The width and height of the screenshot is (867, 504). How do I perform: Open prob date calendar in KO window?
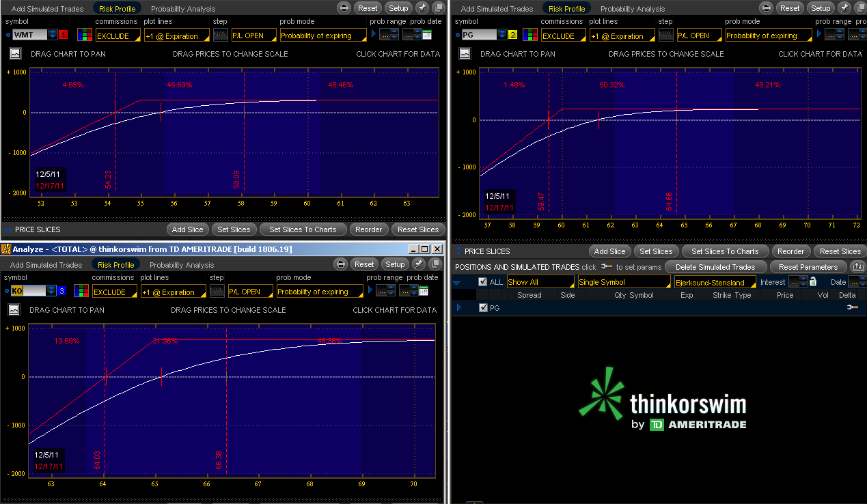(x=424, y=291)
